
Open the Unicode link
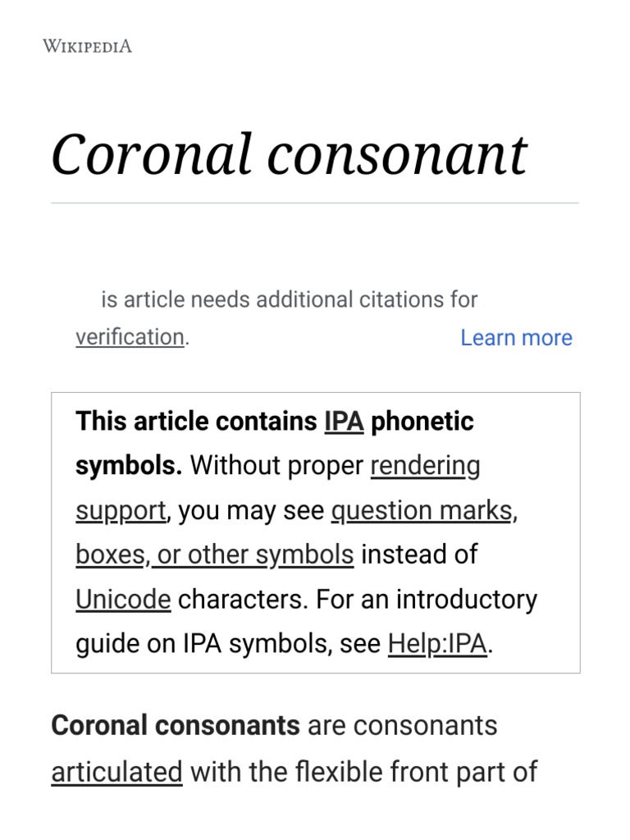coord(123,599)
